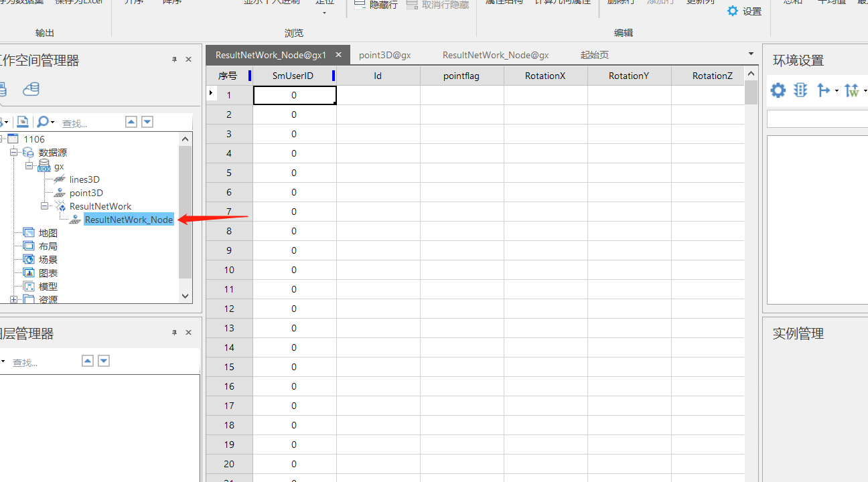The width and height of the screenshot is (868, 482).
Task: Close the layer manager panel
Action: (189, 333)
